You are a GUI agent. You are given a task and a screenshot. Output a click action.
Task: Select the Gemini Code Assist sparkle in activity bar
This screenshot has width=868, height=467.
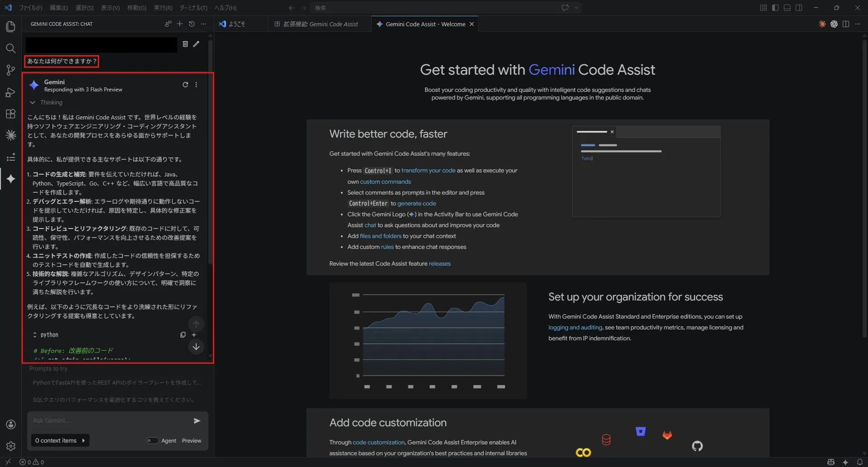tap(10, 179)
